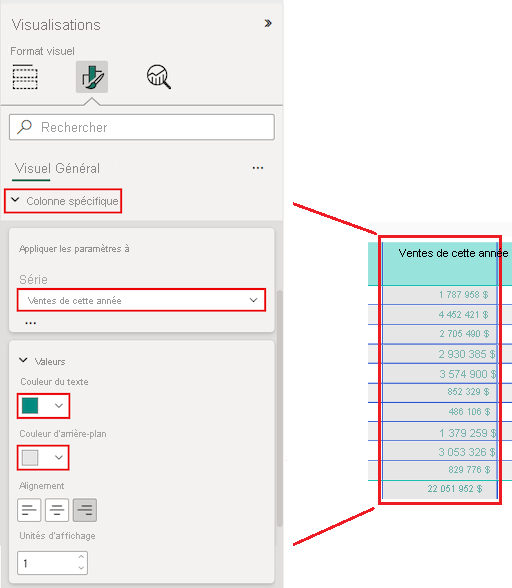Decrease Unités d'affichage with down arrow
The height and width of the screenshot is (588, 512).
click(81, 568)
